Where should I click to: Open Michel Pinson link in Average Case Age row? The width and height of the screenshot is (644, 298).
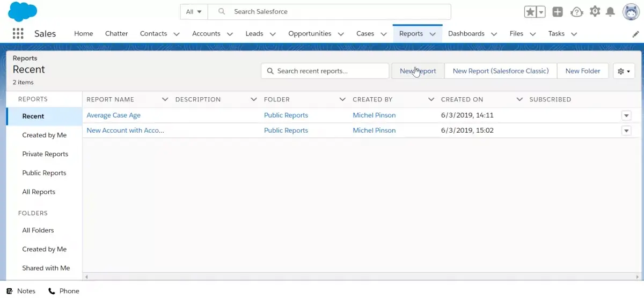374,115
